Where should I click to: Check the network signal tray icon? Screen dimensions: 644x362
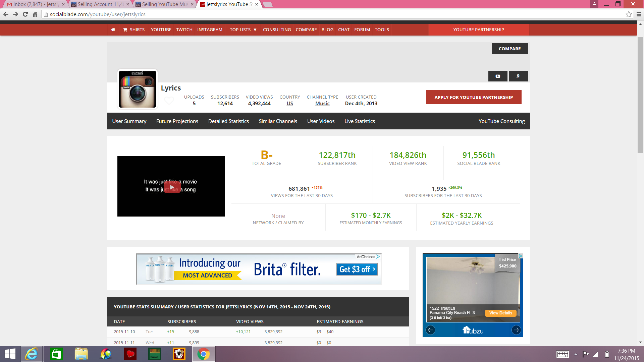point(596,354)
